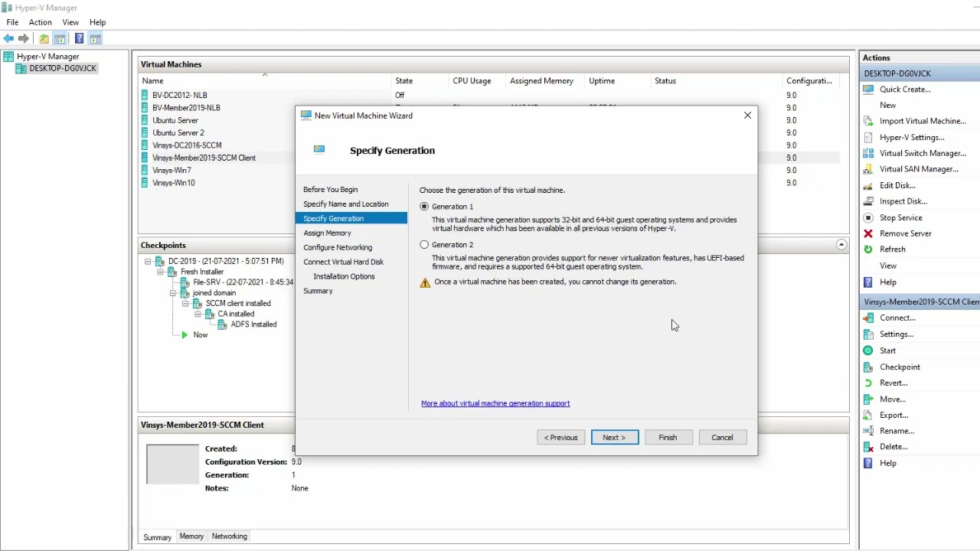Collapse the Checkpoints panel chevron

coord(841,245)
